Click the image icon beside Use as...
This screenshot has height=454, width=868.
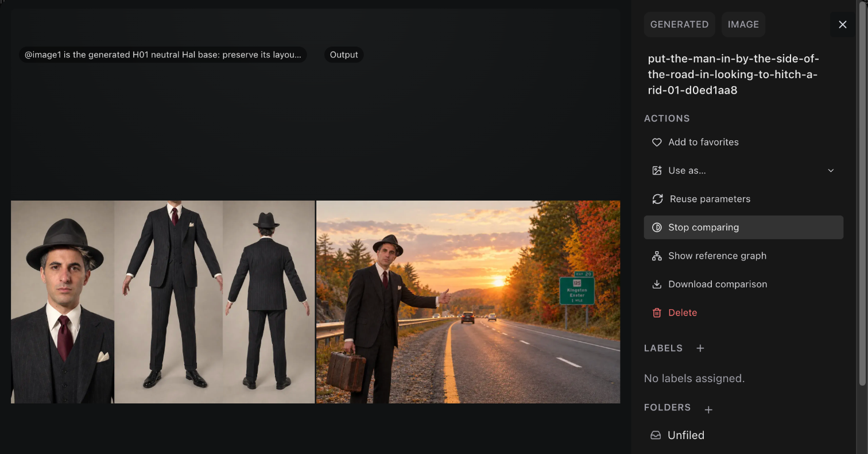click(657, 171)
